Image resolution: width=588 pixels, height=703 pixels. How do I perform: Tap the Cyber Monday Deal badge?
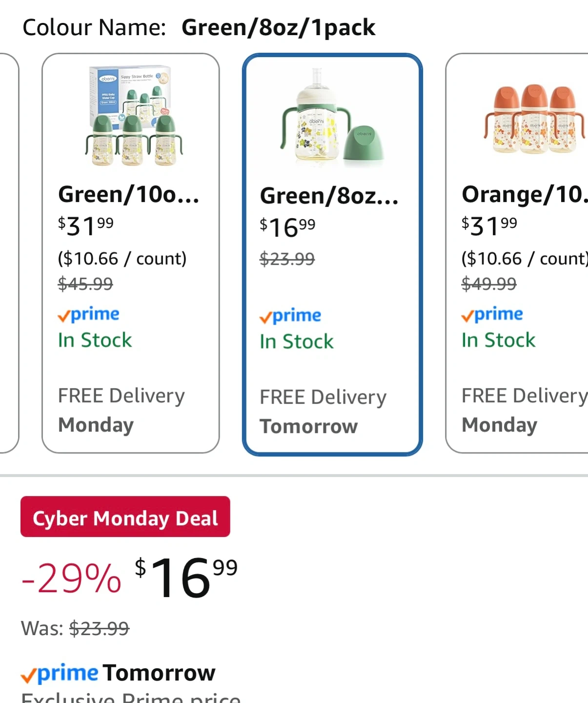coord(125,517)
